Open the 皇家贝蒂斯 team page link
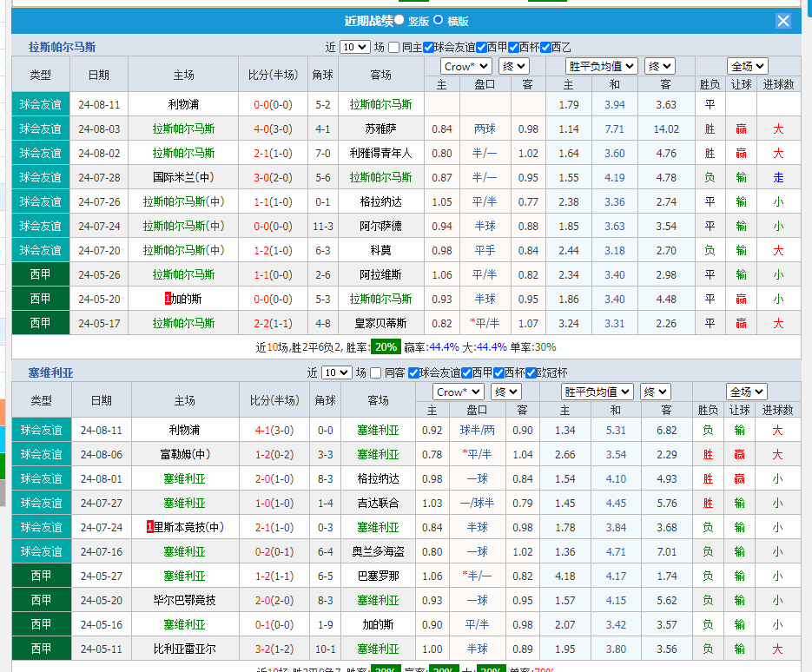This screenshot has height=672, width=812. [379, 322]
